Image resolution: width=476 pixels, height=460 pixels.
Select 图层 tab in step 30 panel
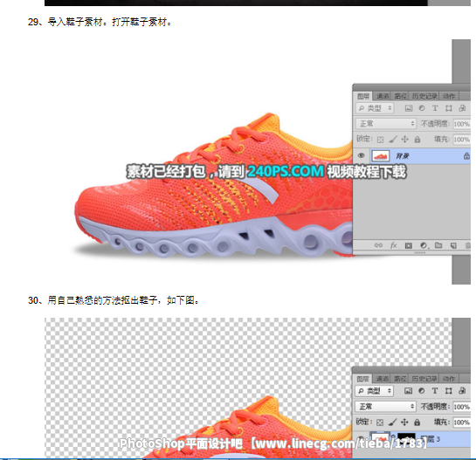click(x=362, y=379)
